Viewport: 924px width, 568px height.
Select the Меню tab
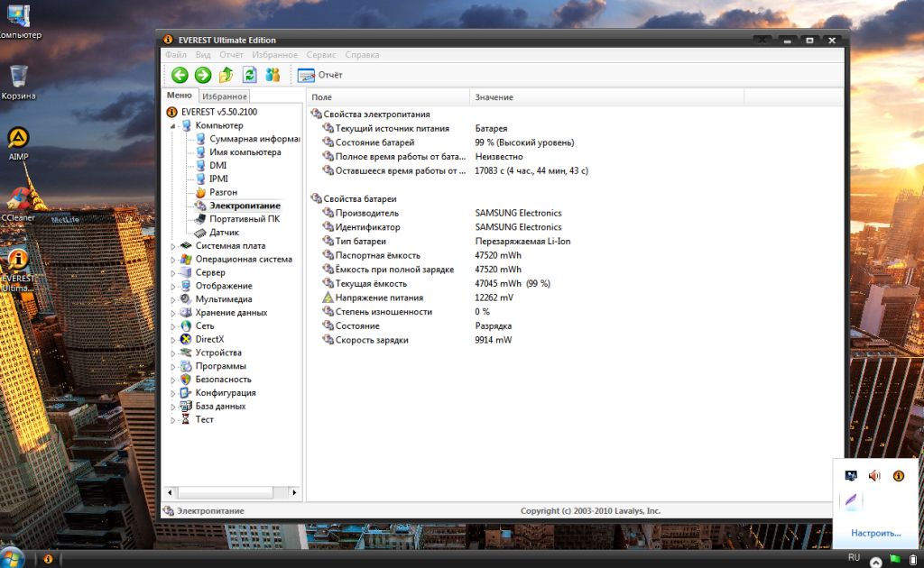pos(180,96)
